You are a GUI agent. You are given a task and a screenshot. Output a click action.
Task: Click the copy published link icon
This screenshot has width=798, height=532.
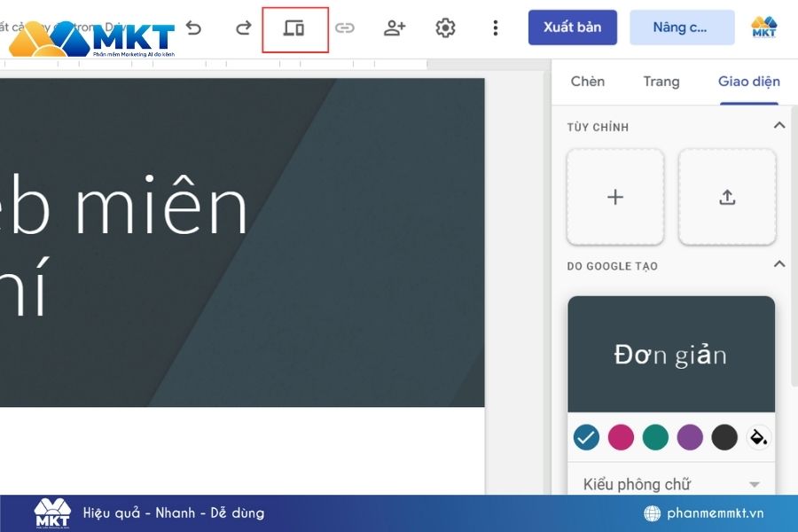pyautogui.click(x=345, y=27)
